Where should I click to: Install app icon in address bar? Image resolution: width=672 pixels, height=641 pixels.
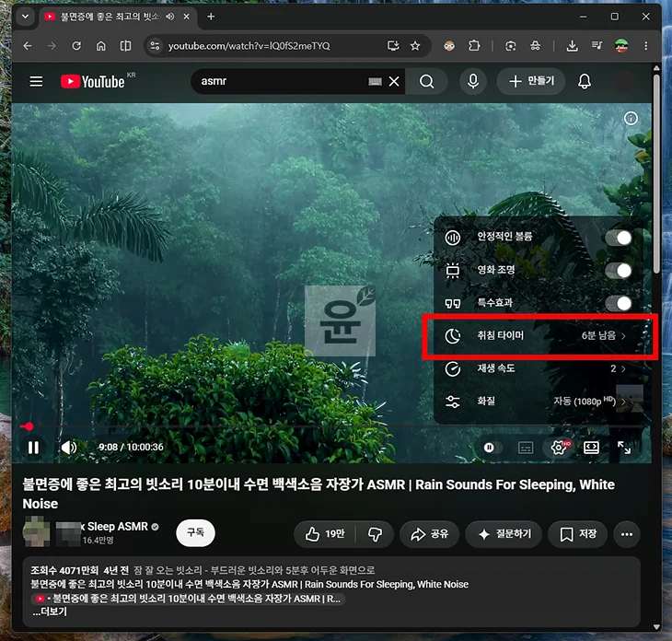coord(393,46)
